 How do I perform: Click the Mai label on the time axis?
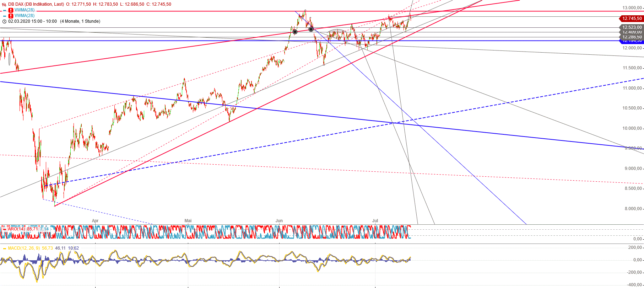(188, 221)
